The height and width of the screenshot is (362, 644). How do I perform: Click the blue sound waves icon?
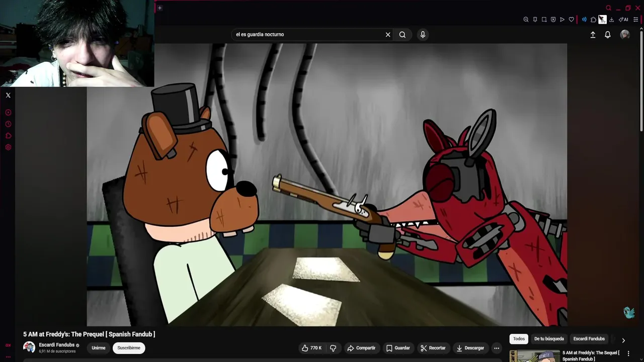click(x=584, y=20)
